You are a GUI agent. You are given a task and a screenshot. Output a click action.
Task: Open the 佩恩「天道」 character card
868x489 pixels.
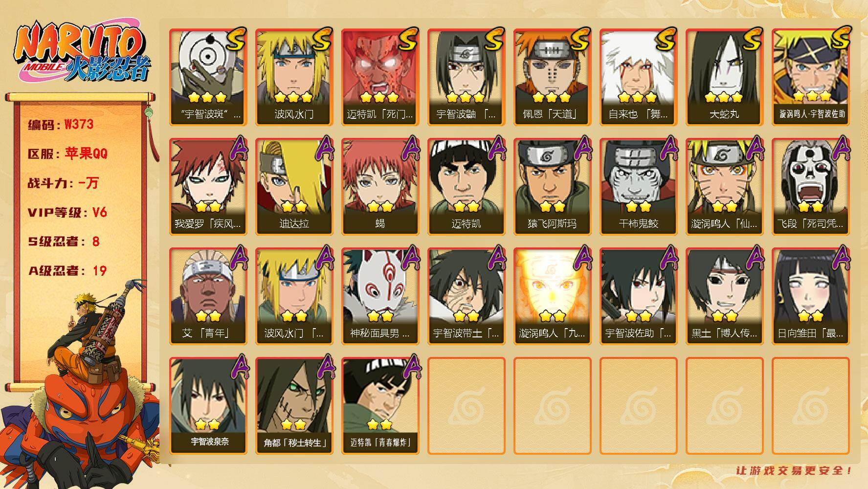click(552, 77)
